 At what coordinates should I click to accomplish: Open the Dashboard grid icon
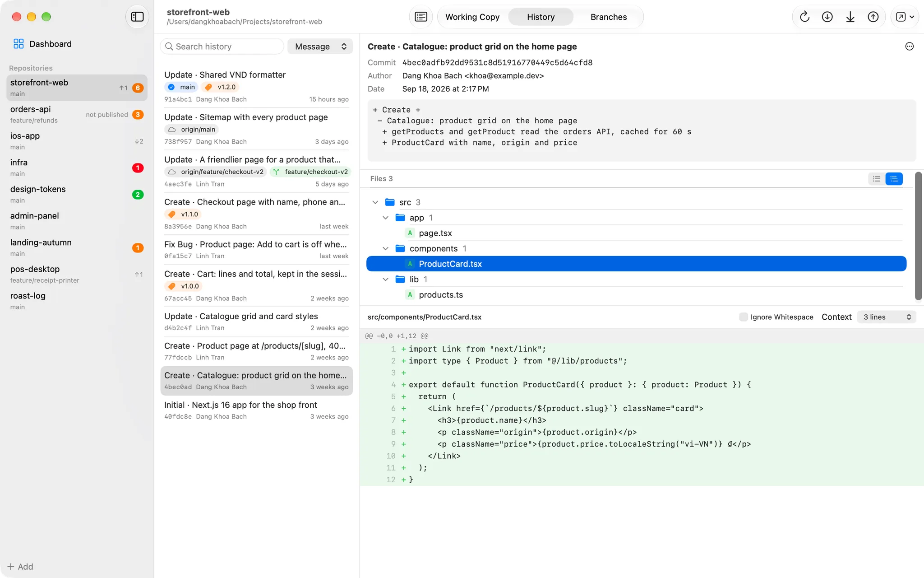point(18,44)
